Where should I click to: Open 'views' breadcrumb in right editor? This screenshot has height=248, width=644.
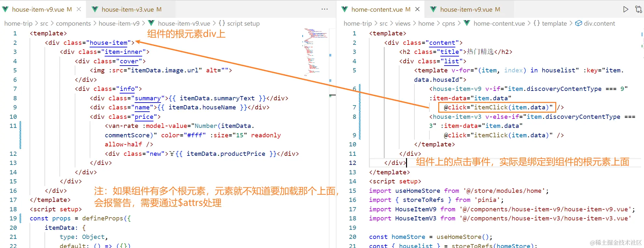tap(403, 23)
